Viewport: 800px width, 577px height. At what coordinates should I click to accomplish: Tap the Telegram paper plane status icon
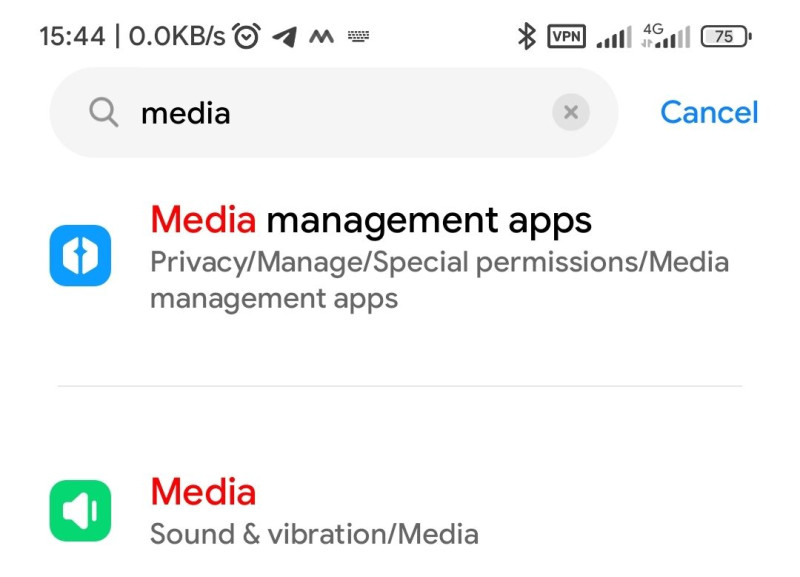(x=285, y=37)
